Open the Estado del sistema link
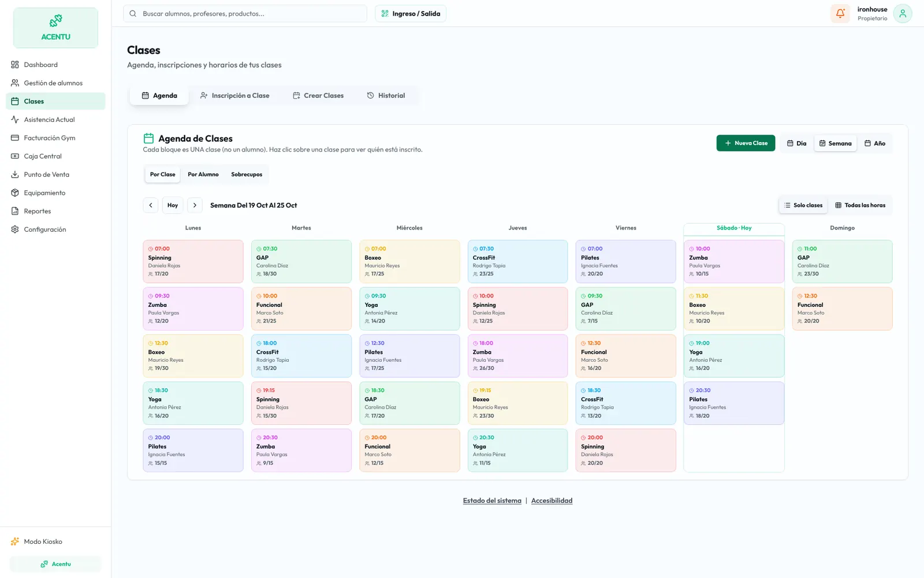The image size is (924, 578). click(492, 501)
